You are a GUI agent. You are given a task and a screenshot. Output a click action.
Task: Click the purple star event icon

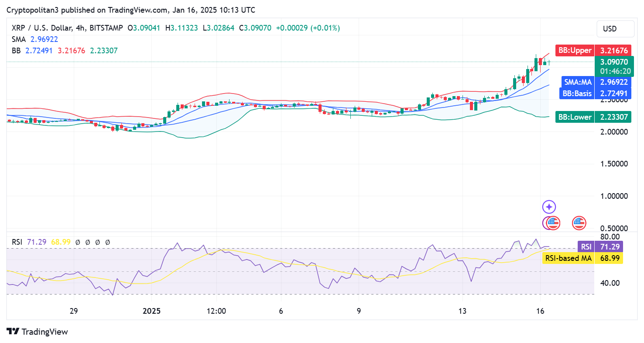click(x=549, y=207)
